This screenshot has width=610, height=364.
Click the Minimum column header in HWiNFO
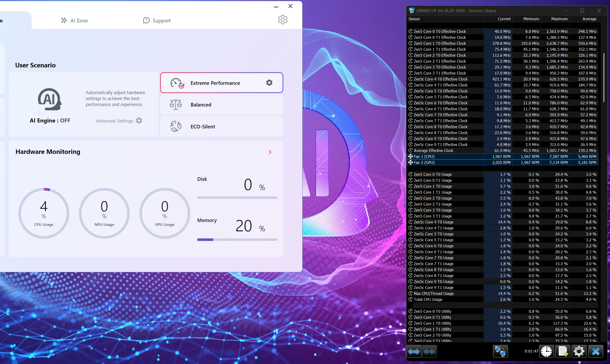(x=526, y=19)
